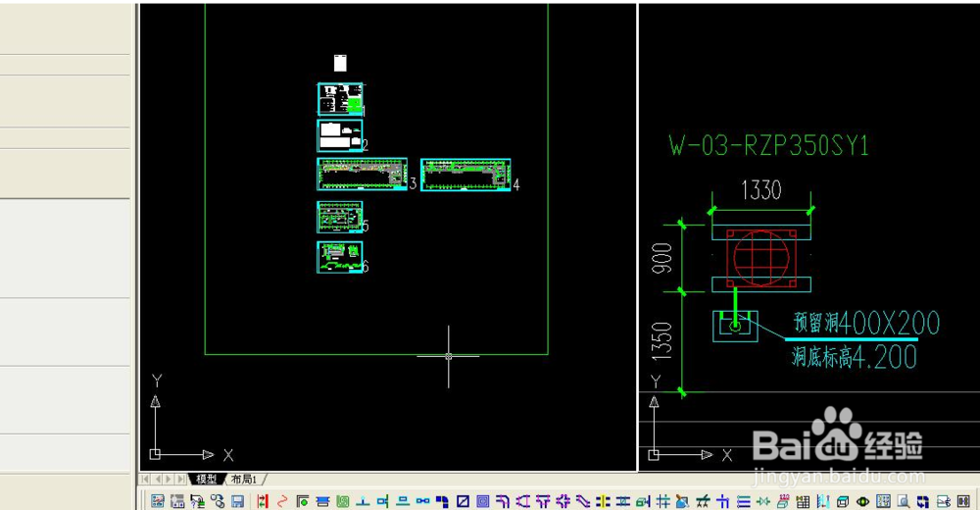This screenshot has height=510, width=980.
Task: Click the three blue horizontal lines icon
Action: tap(743, 501)
